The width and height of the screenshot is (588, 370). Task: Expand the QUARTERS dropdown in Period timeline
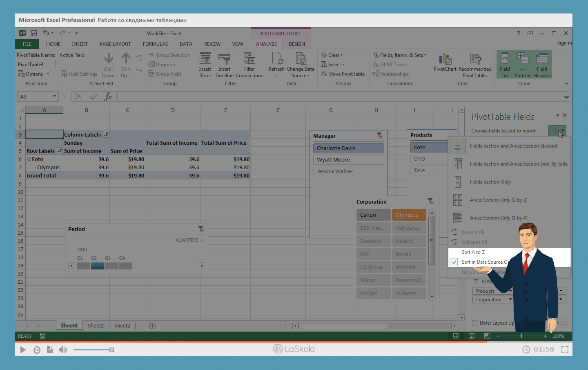point(189,240)
